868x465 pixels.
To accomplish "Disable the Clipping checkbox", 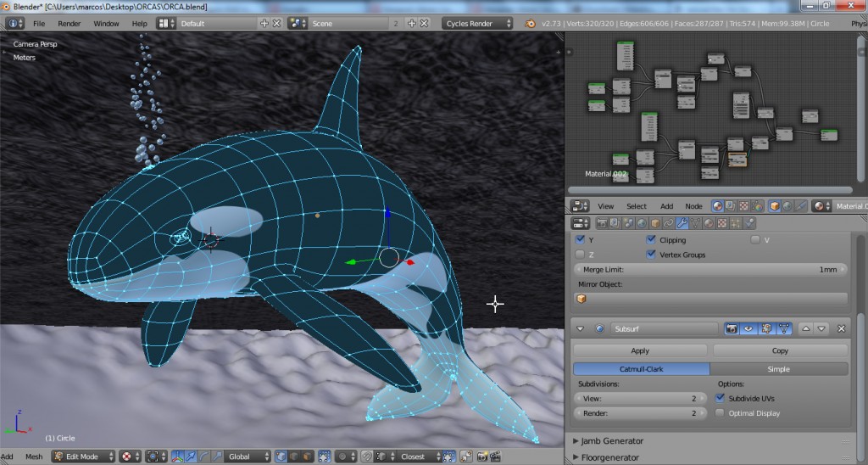I will [x=651, y=240].
